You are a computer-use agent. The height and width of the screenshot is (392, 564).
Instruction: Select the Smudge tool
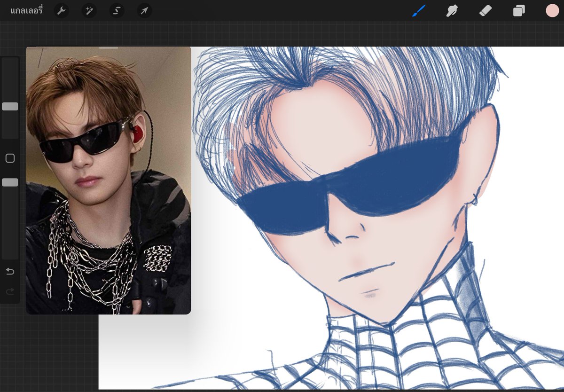tap(452, 11)
